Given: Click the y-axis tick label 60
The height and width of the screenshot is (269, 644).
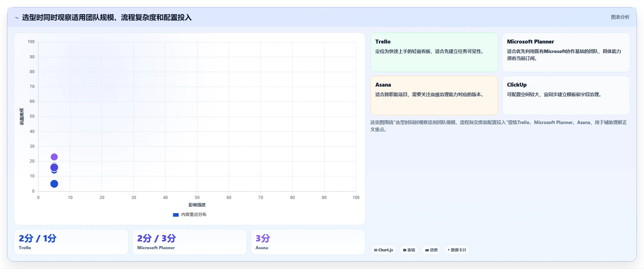Looking at the screenshot, I should (32, 101).
